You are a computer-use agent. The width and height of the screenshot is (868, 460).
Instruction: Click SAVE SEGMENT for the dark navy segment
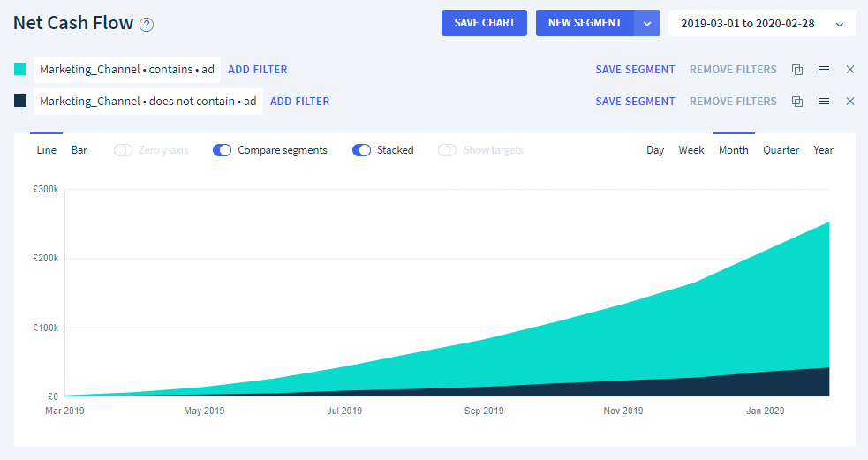pos(636,102)
